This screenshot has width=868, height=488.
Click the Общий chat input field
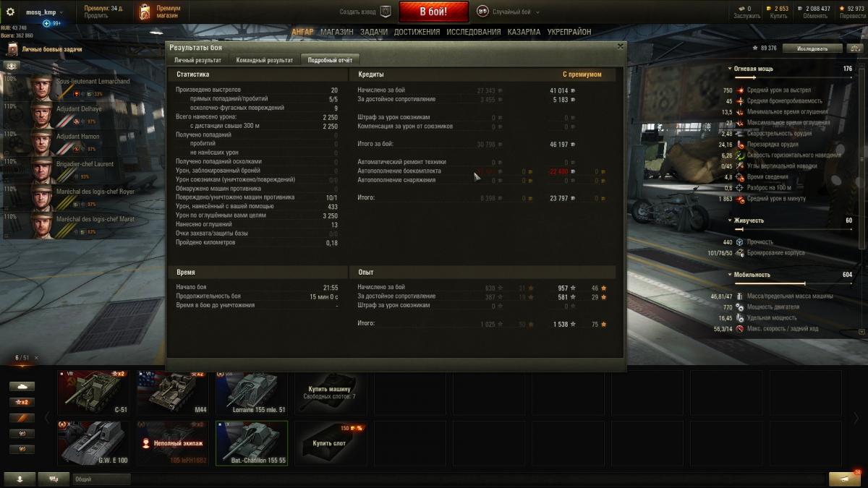[101, 479]
